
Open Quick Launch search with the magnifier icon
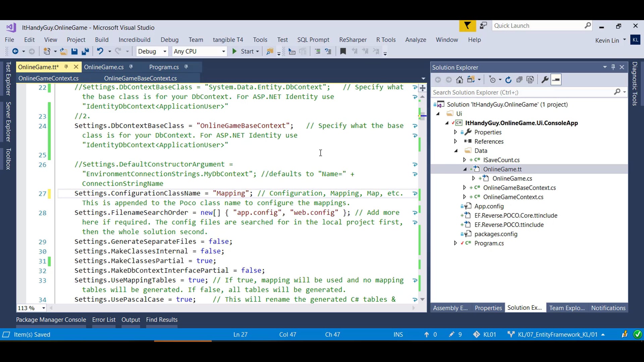pos(588,25)
